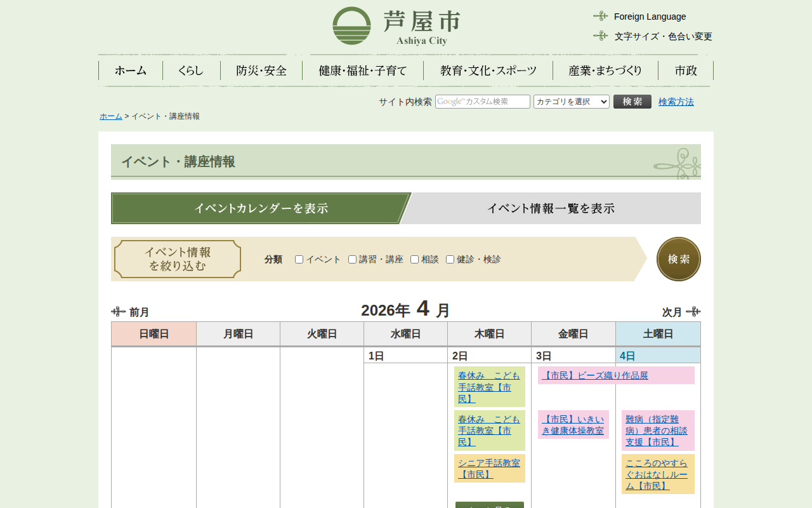812x508 pixels.
Task: Open the カテゴリを選択 dropdown
Action: pyautogui.click(x=571, y=102)
